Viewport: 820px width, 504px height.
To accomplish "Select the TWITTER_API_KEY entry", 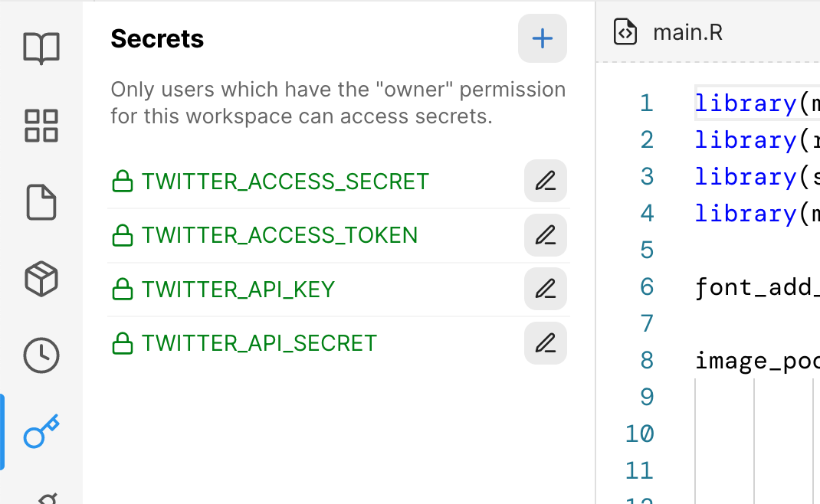I will point(223,289).
